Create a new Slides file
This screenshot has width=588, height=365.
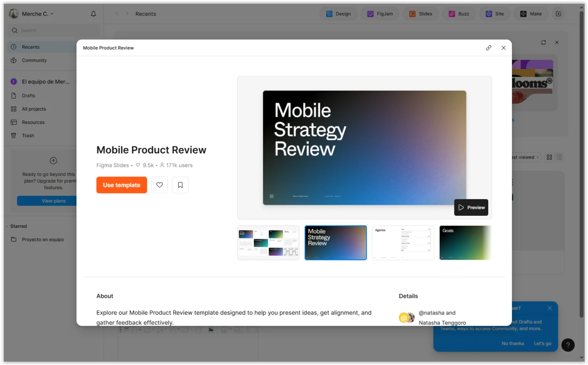421,14
